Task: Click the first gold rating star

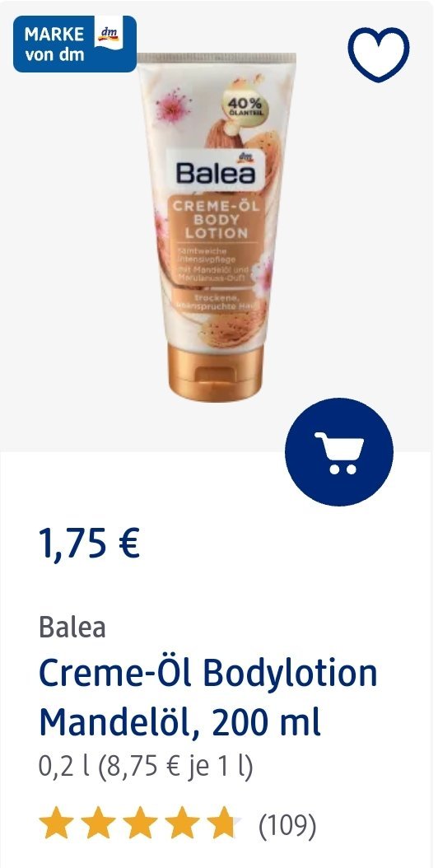Action: [56, 824]
